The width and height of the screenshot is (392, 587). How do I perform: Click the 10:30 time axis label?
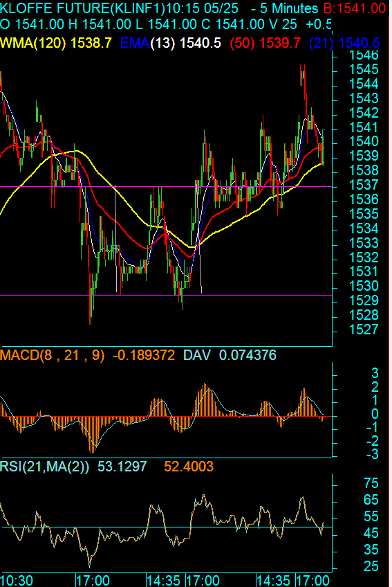pyautogui.click(x=17, y=580)
